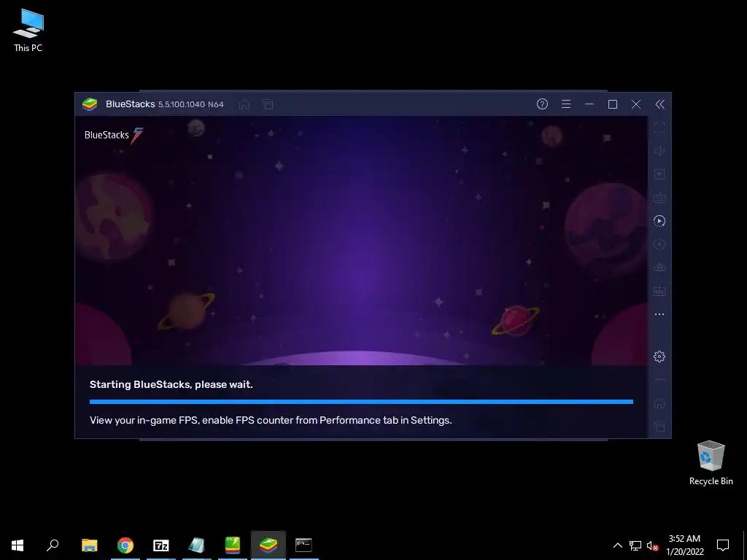Viewport: 747px width, 560px height.
Task: Click the dimmed circular icon below the play icon
Action: tap(659, 244)
